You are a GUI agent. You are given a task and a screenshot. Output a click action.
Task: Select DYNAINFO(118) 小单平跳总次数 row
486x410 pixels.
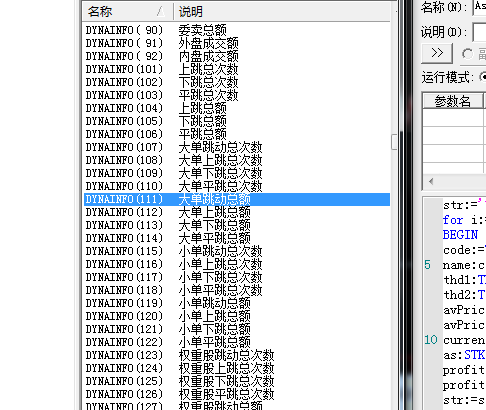(237, 290)
